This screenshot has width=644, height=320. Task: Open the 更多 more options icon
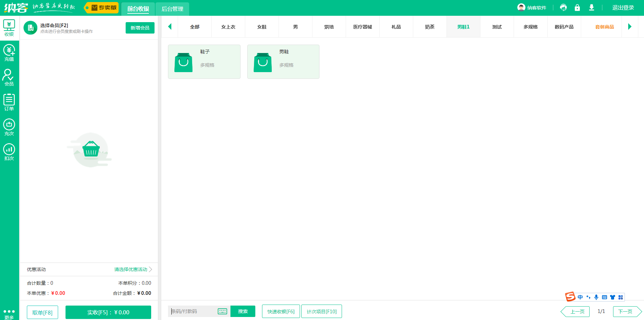coord(9,314)
